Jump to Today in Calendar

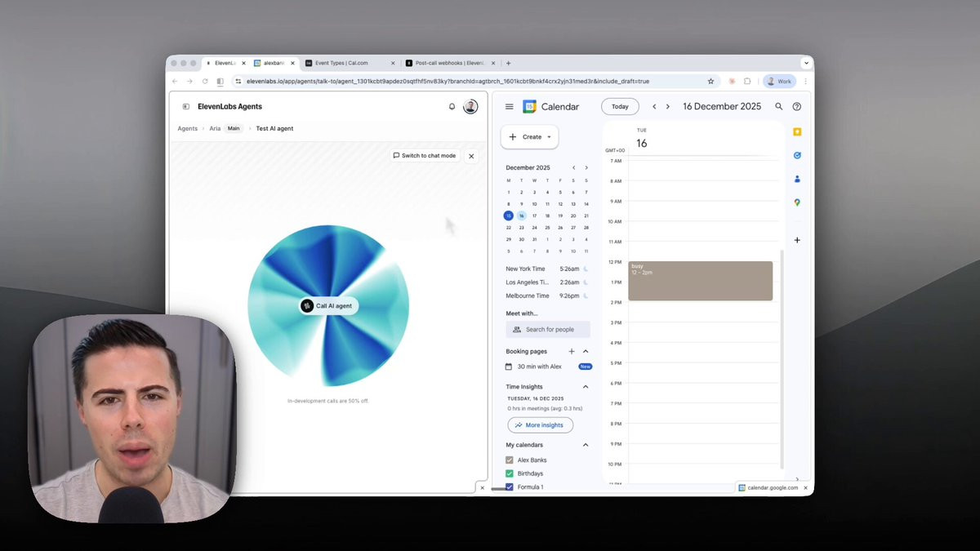(620, 106)
